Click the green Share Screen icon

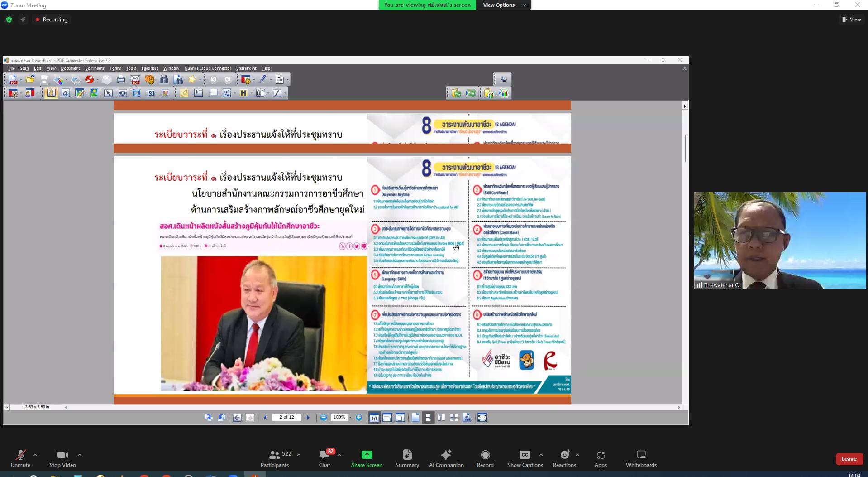[x=367, y=455]
